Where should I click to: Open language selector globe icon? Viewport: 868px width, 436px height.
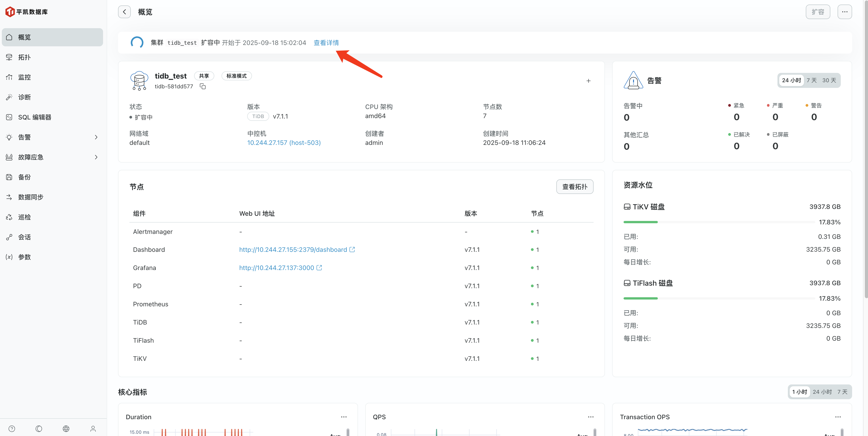66,428
